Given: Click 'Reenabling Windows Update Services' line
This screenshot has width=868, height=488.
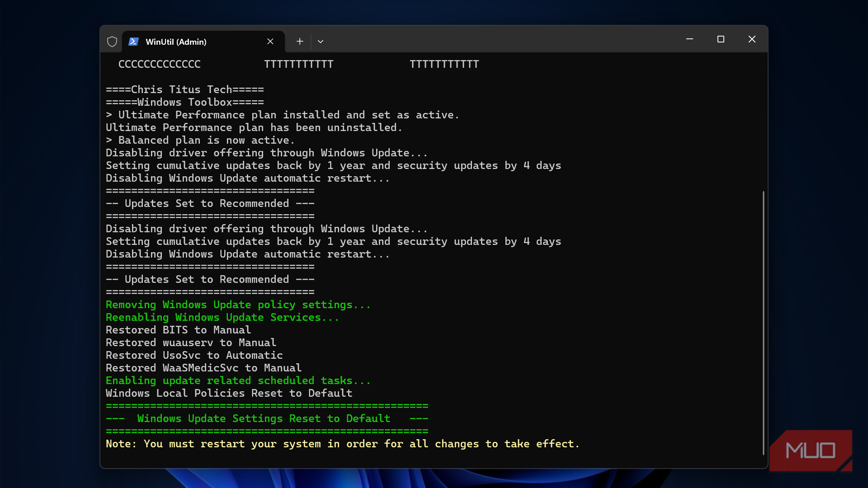Looking at the screenshot, I should tap(222, 318).
